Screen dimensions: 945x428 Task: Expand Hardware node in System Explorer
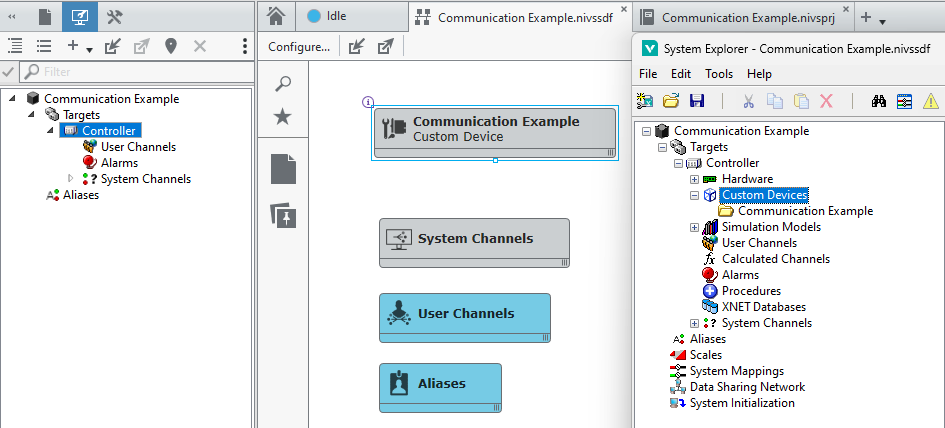(694, 179)
